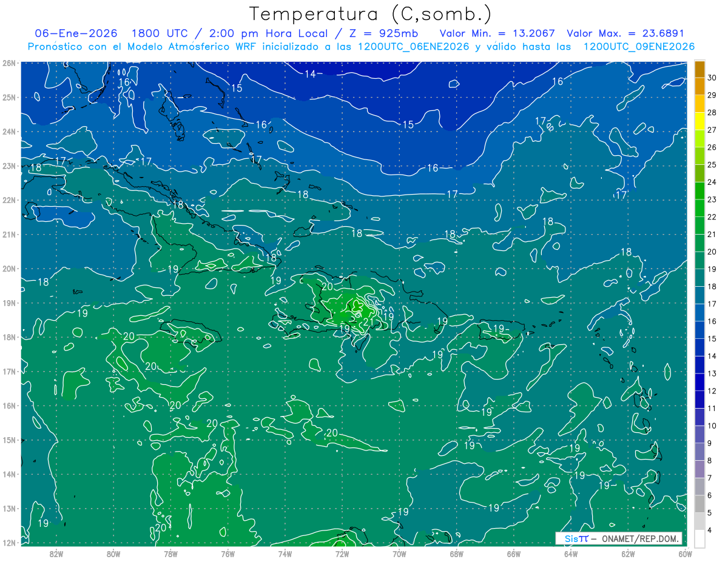
Task: Click the latitude axis label "25N"
Action: [9, 97]
